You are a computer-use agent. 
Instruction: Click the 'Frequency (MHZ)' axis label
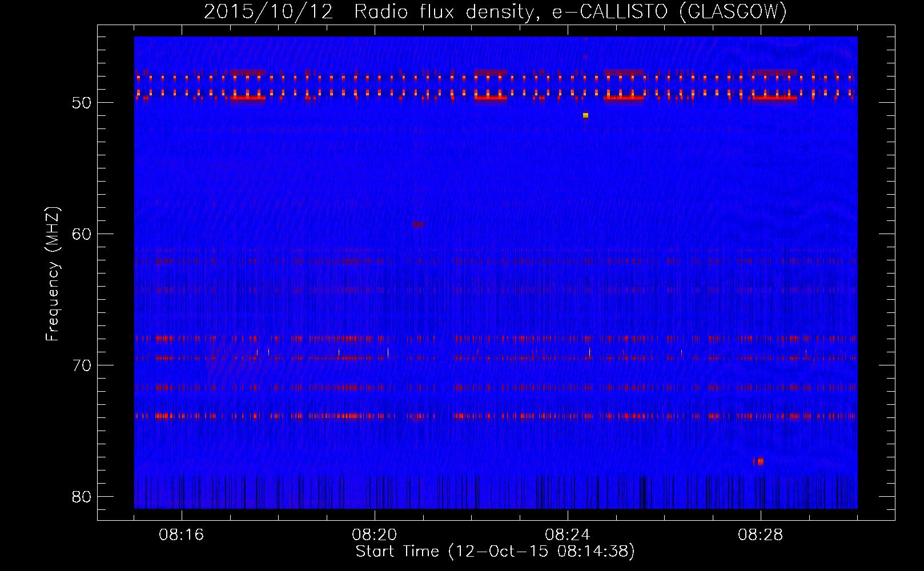[52, 274]
